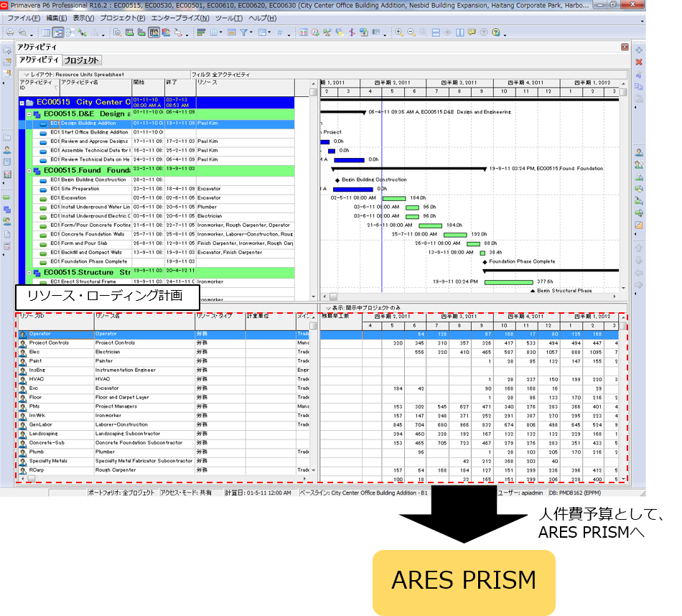Click the Assign Resources by Role icon
682x616 pixels.
639,164
